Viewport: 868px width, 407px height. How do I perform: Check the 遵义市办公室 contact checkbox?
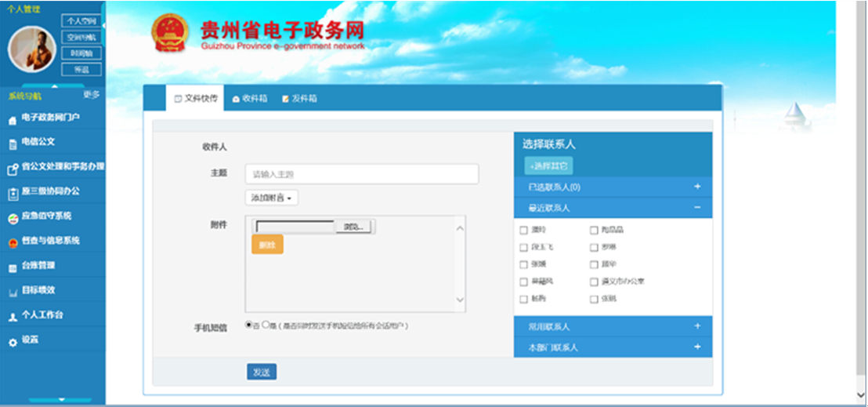click(x=594, y=282)
